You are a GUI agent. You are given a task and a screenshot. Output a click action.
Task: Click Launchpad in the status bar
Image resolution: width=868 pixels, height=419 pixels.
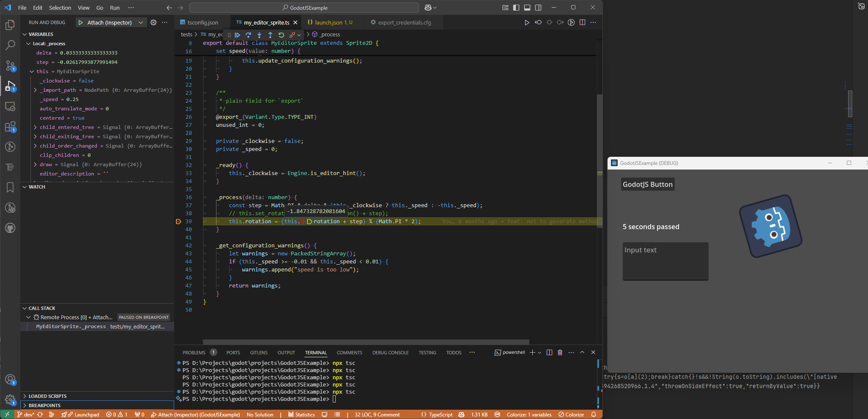point(80,415)
